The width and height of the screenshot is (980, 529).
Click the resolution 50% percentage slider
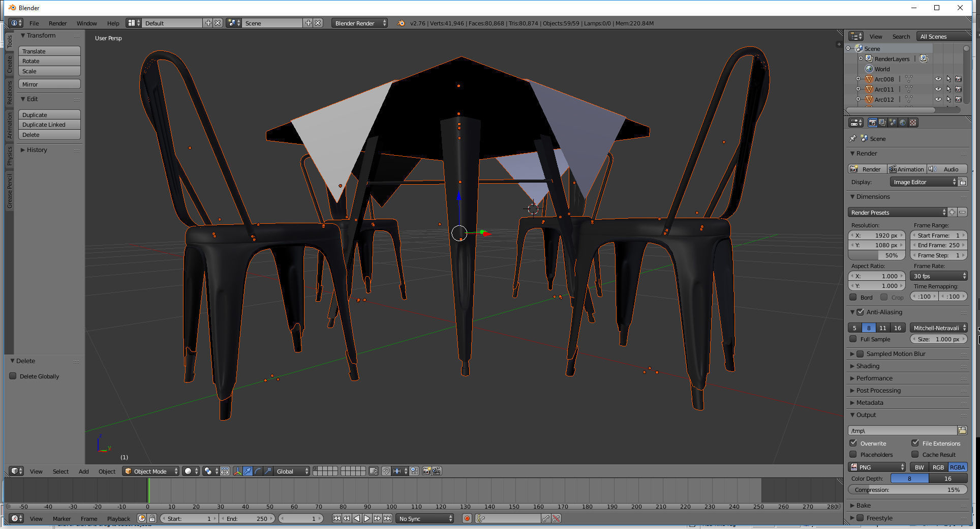877,255
